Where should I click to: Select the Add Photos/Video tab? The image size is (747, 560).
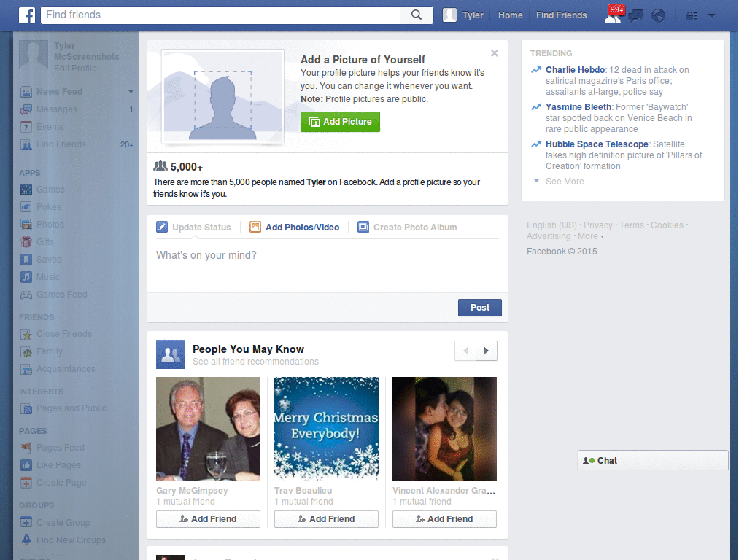[303, 227]
